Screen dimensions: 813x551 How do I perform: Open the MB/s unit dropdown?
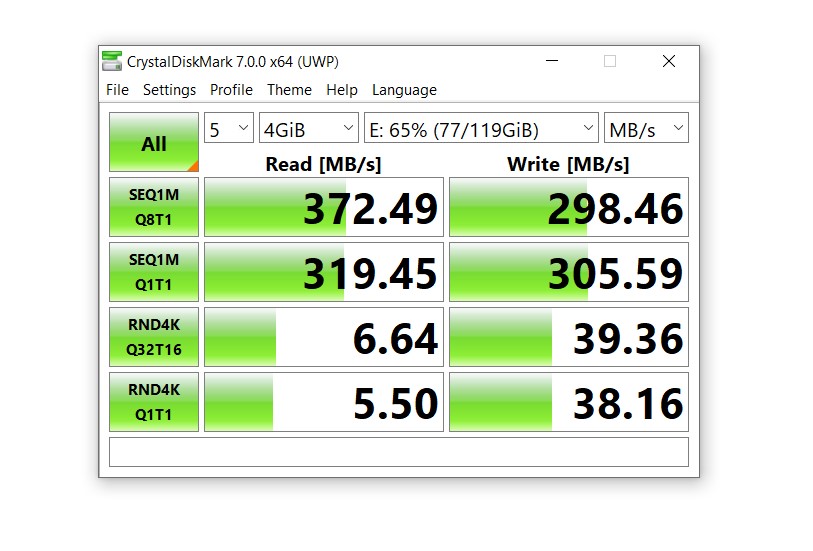coord(646,128)
